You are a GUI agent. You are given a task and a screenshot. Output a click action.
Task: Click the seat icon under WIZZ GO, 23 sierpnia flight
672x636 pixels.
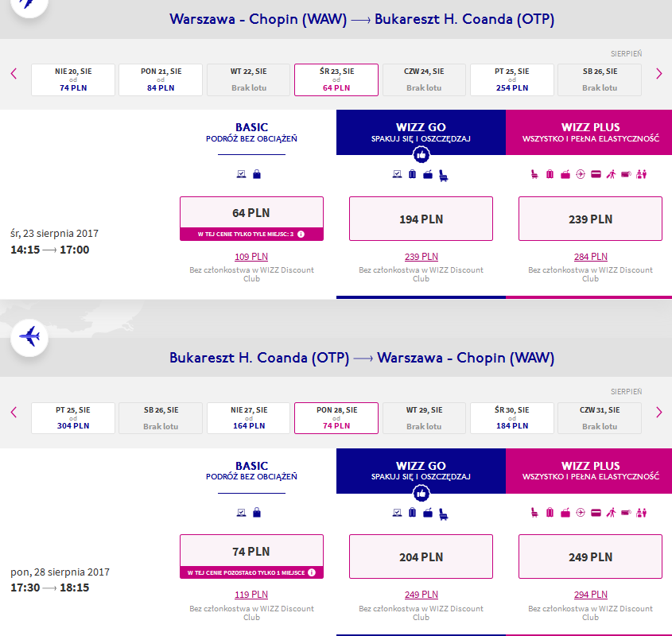pyautogui.click(x=444, y=175)
